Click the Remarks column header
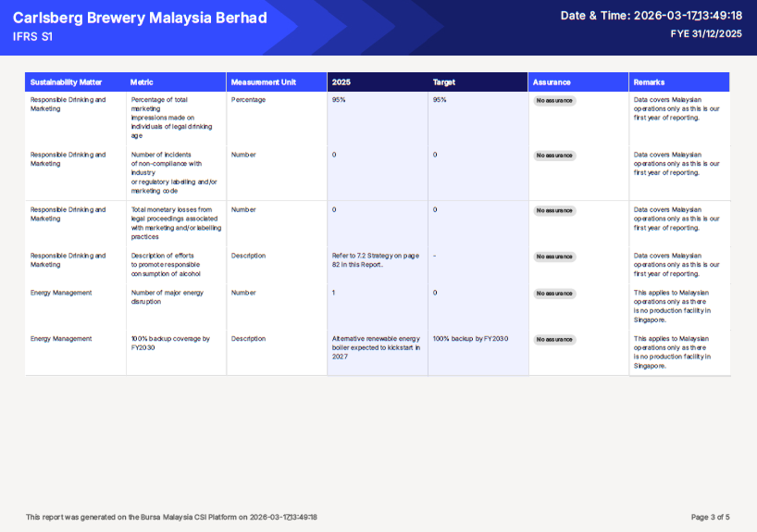This screenshot has width=757, height=532. (649, 82)
